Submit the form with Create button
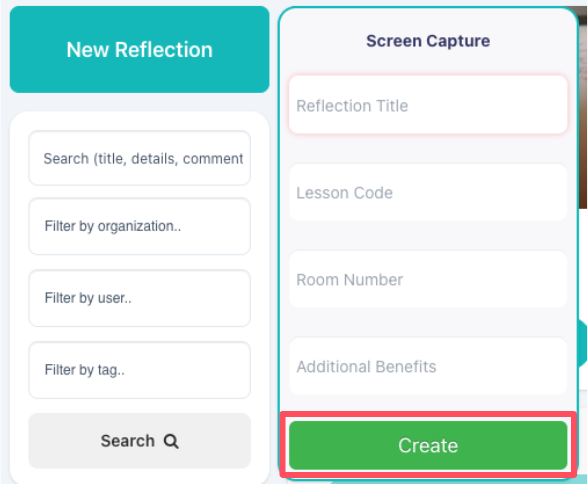 click(x=428, y=445)
